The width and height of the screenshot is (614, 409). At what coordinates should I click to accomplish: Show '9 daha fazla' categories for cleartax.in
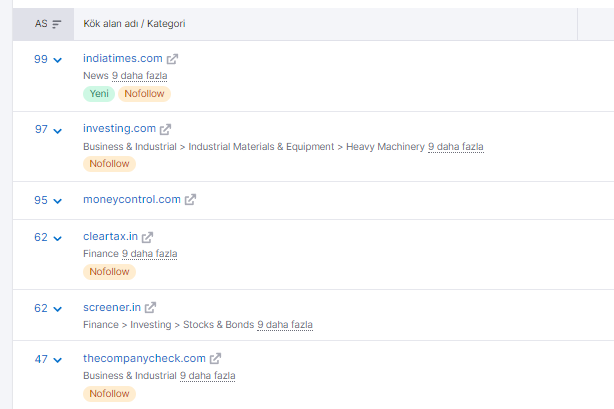(150, 254)
